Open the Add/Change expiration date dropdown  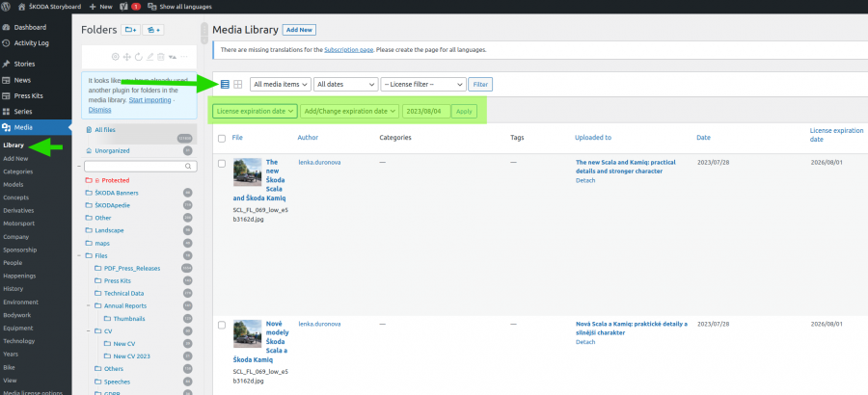click(350, 111)
